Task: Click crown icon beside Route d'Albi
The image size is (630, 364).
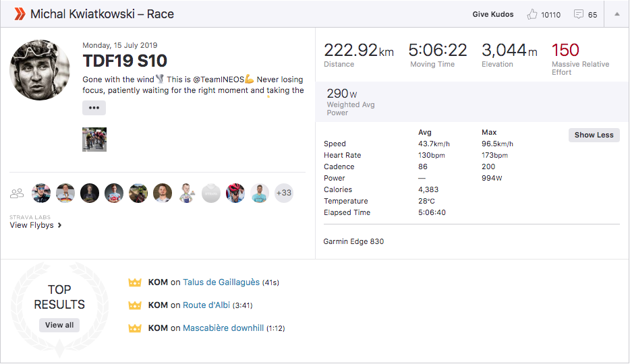Action: (x=135, y=305)
